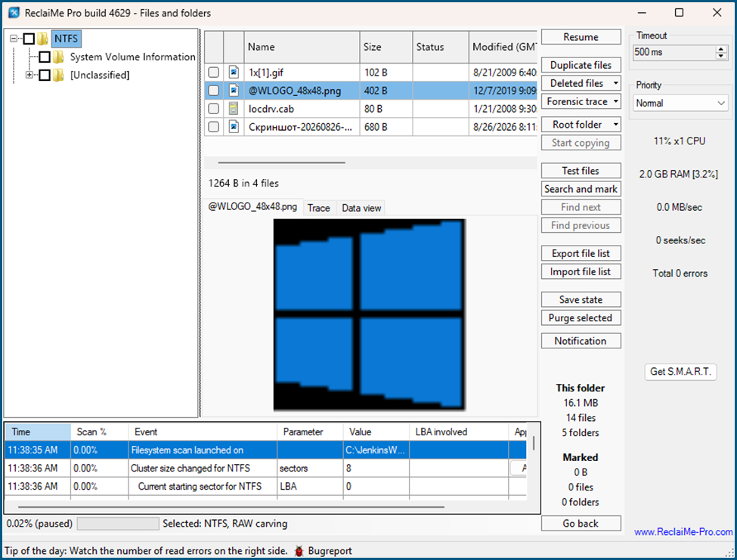Click the Bugreport link text
This screenshot has width=737, height=560.
coord(330,551)
